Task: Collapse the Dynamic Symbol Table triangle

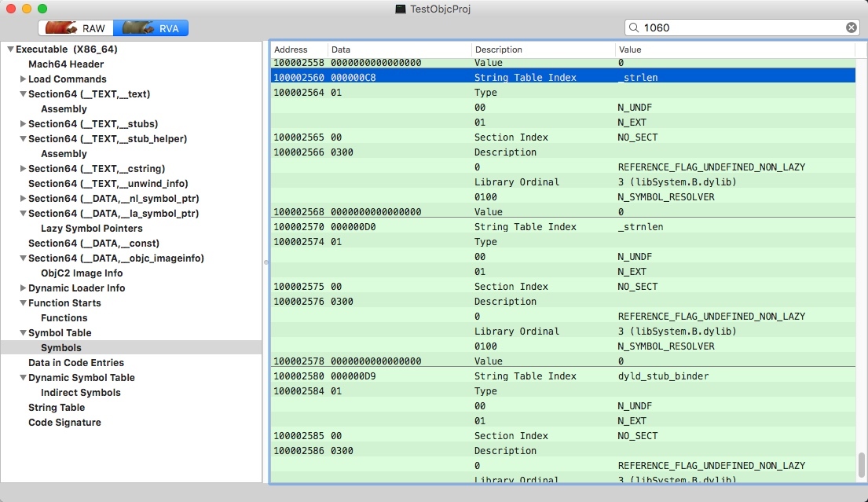Action: coord(23,378)
